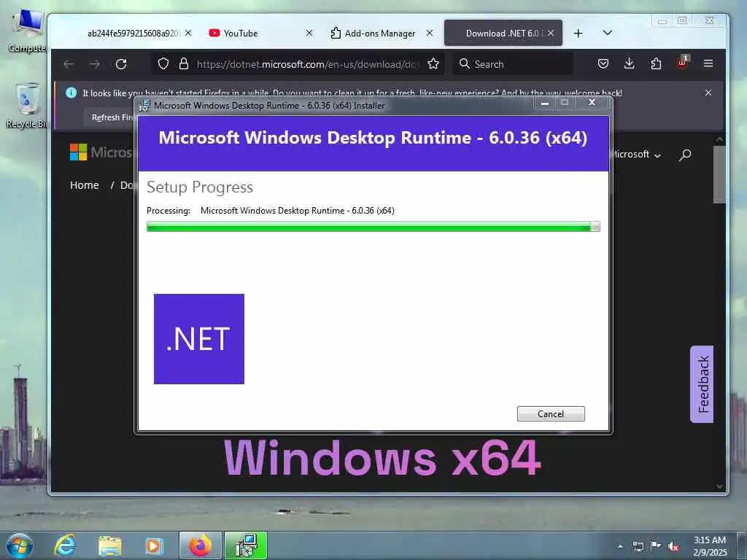Bookmark this page with star icon
The height and width of the screenshot is (560, 747).
pyautogui.click(x=433, y=64)
